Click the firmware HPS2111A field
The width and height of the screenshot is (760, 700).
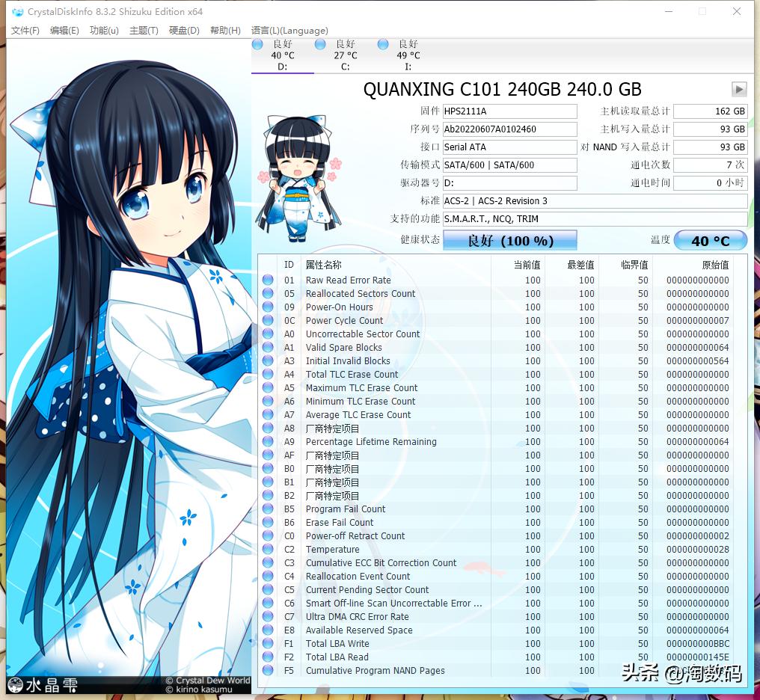(x=509, y=111)
